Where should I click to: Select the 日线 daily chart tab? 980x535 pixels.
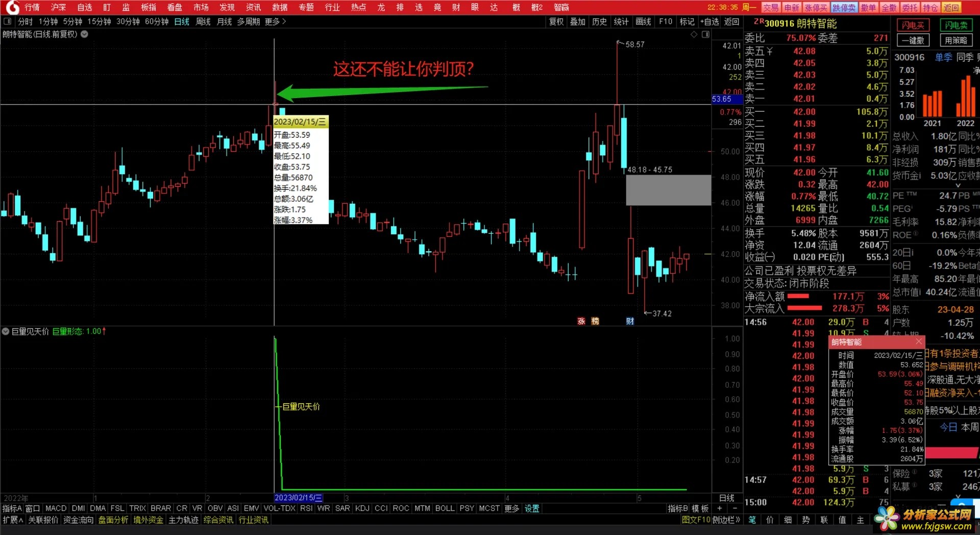pyautogui.click(x=182, y=21)
